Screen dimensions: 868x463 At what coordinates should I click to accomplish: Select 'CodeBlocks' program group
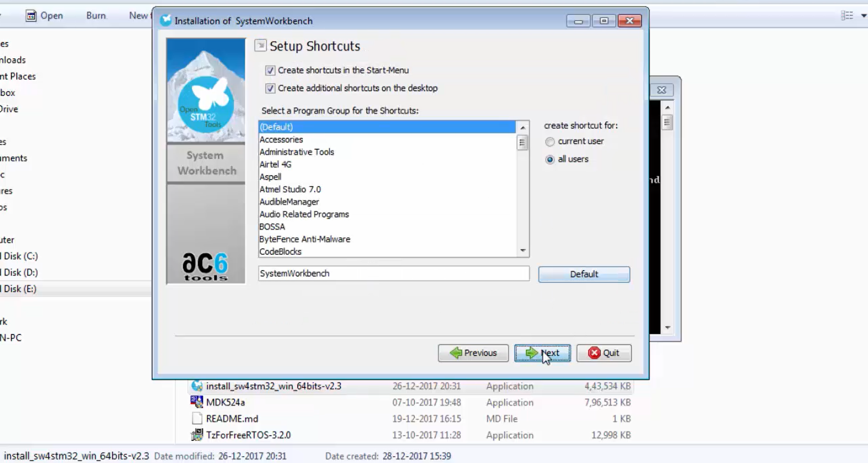387,252
